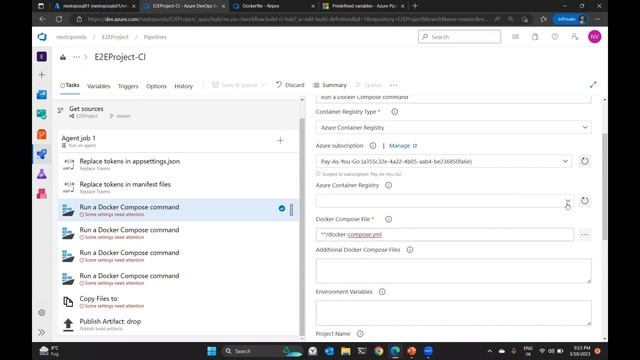The height and width of the screenshot is (360, 640).
Task: Open Chrome from taskbar
Action: point(378,351)
